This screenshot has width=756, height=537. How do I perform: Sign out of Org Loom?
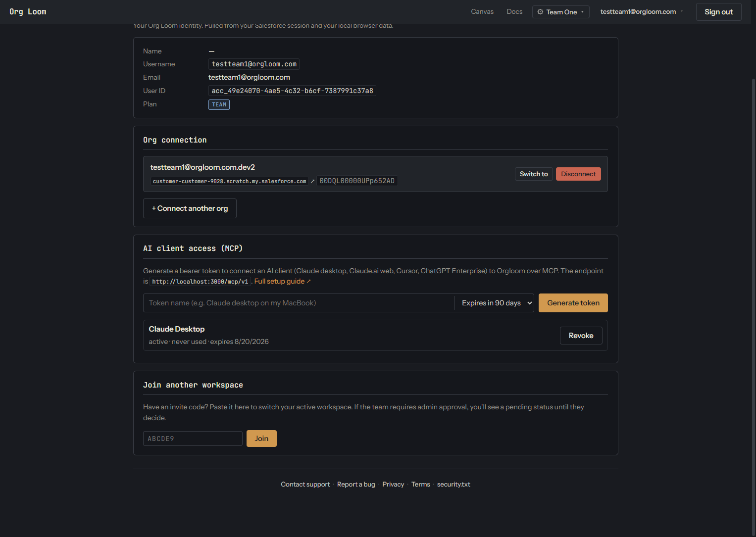(x=718, y=12)
